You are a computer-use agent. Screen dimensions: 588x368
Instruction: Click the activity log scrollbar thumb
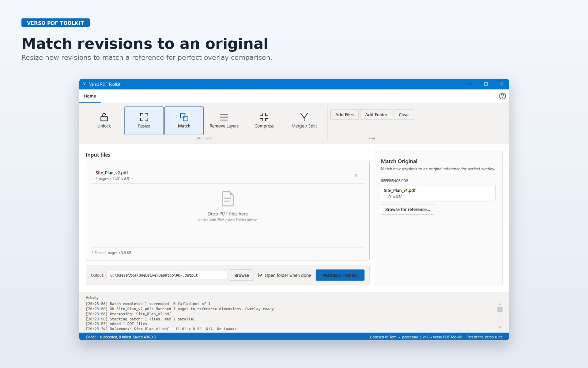499,309
